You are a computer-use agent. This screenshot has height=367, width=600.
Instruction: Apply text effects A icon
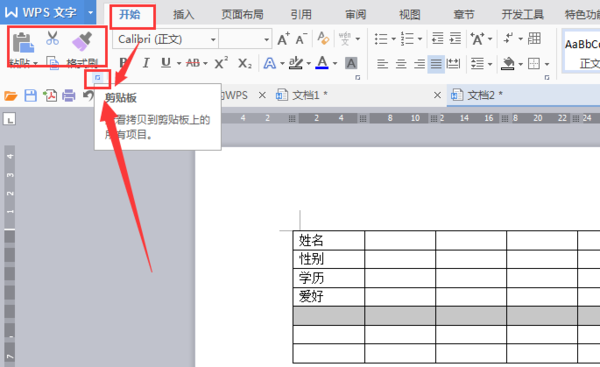click(x=270, y=63)
